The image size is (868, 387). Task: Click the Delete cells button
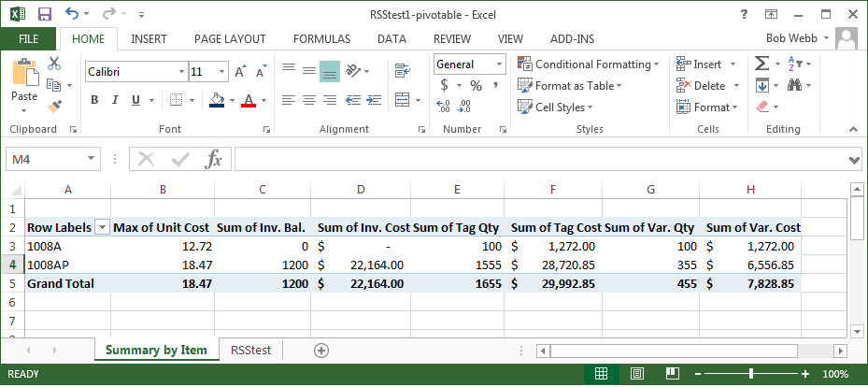tap(707, 85)
